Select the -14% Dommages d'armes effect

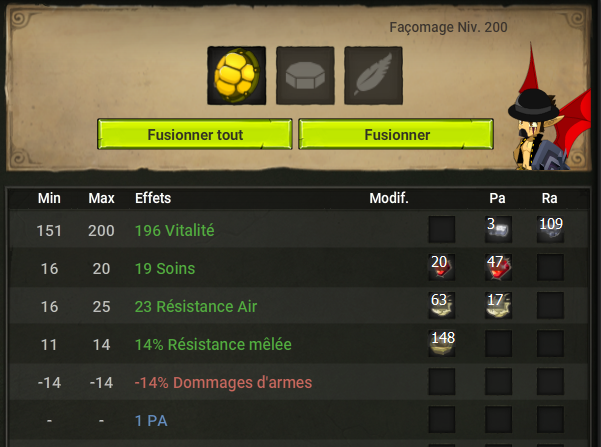[223, 382]
